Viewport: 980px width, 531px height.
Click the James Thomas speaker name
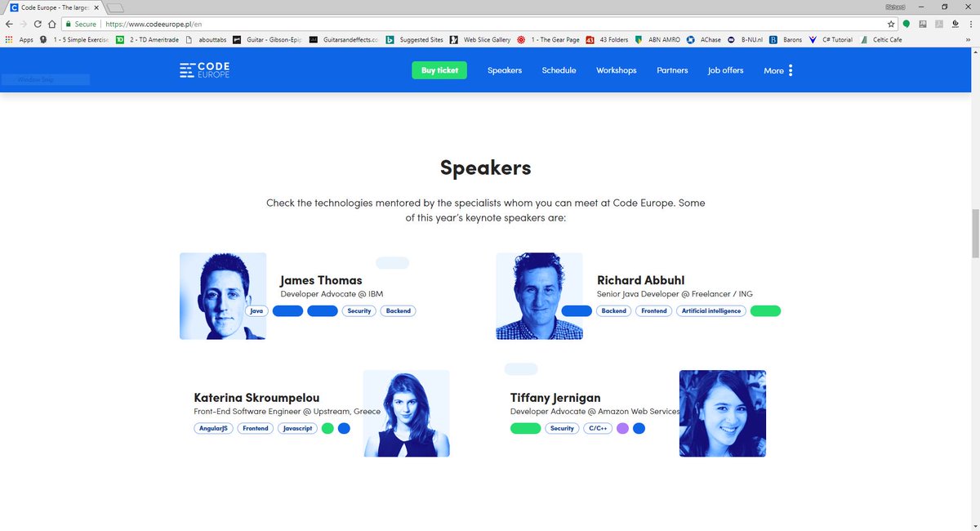pos(321,280)
